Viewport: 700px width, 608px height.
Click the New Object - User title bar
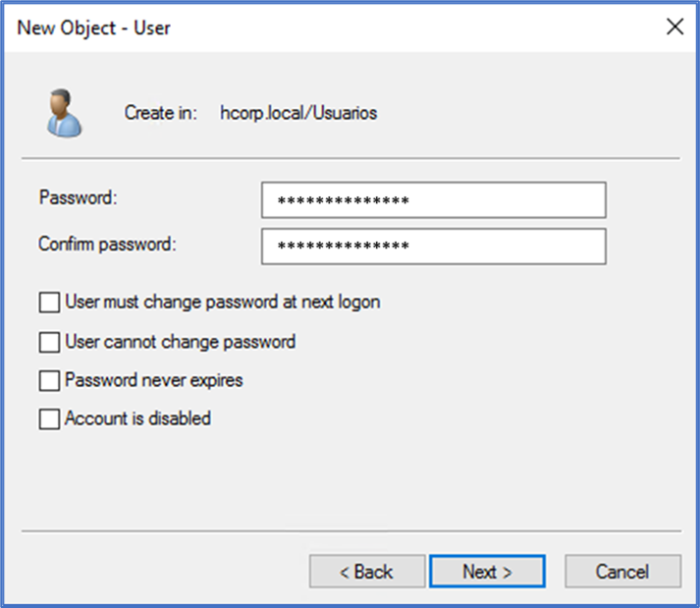[x=295, y=28]
